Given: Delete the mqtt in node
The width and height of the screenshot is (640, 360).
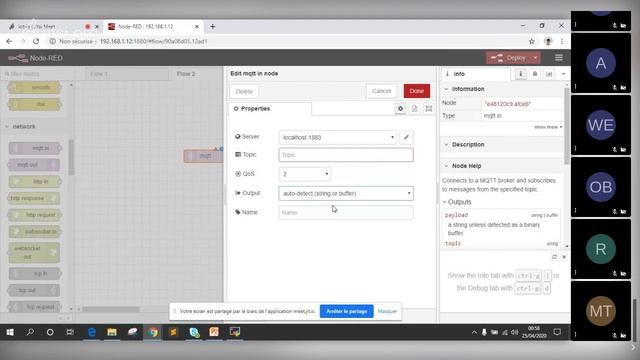Looking at the screenshot, I should click(x=244, y=91).
